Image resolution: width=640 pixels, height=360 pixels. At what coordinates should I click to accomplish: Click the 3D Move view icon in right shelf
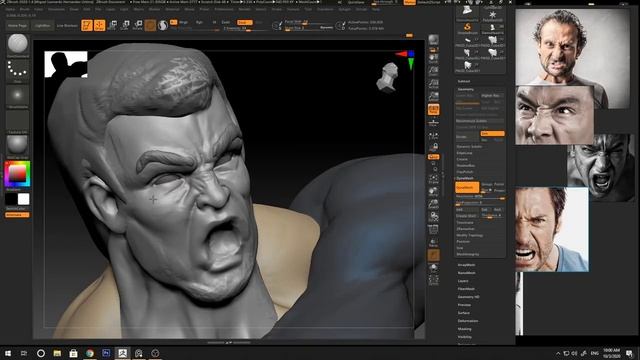tap(433, 192)
